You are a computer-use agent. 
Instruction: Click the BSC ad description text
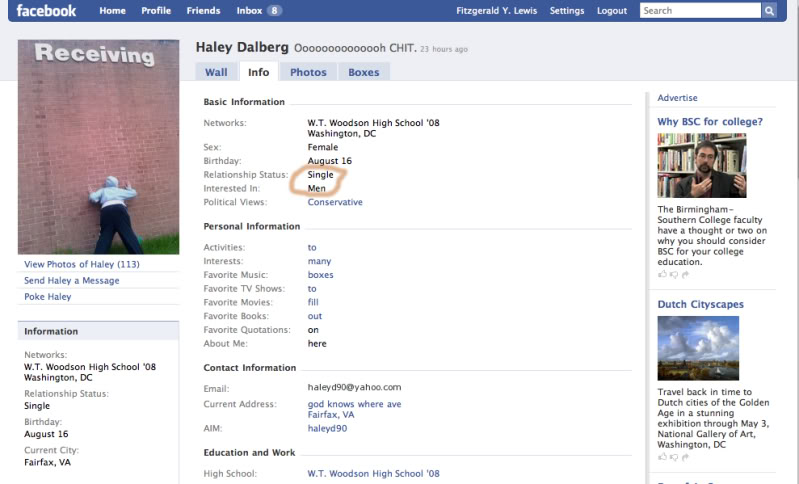tap(712, 235)
